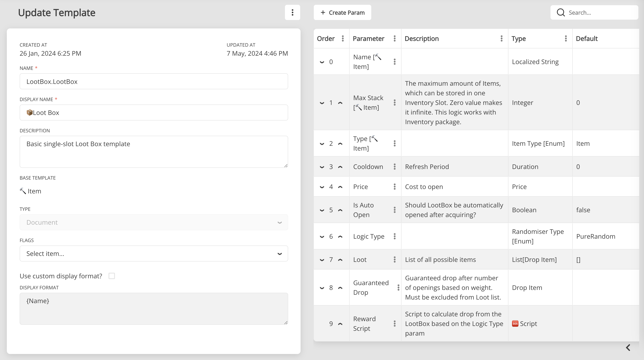Open options for Reward Script parameter
Viewport: 644px width, 360px height.
394,324
